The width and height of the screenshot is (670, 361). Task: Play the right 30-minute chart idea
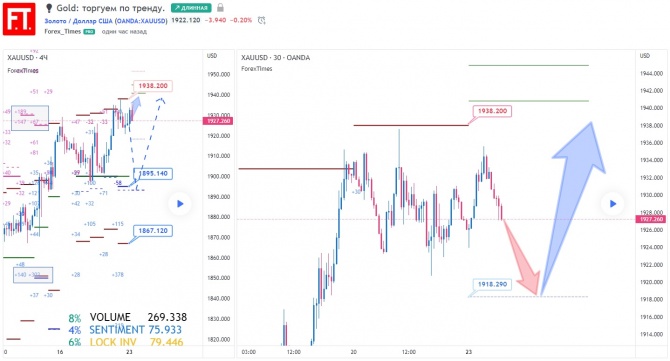613,204
